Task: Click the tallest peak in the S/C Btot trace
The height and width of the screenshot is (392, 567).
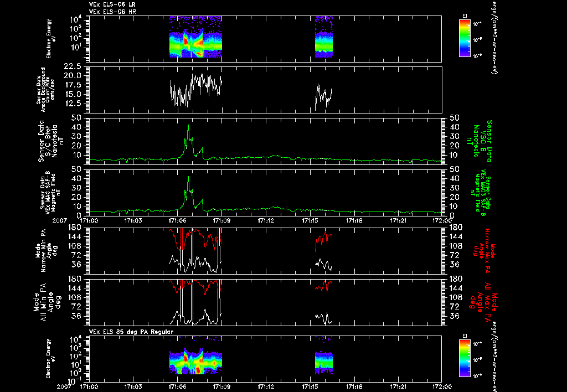Action: (188, 126)
